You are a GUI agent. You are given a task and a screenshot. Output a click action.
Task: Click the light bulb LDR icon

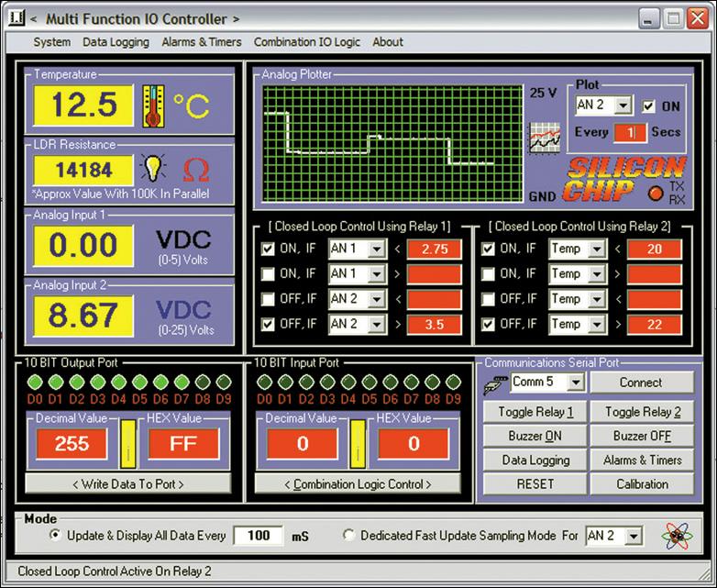(153, 169)
